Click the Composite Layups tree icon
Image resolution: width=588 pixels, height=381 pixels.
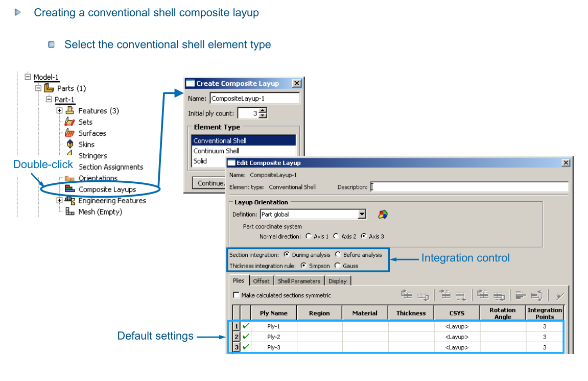pos(69,189)
